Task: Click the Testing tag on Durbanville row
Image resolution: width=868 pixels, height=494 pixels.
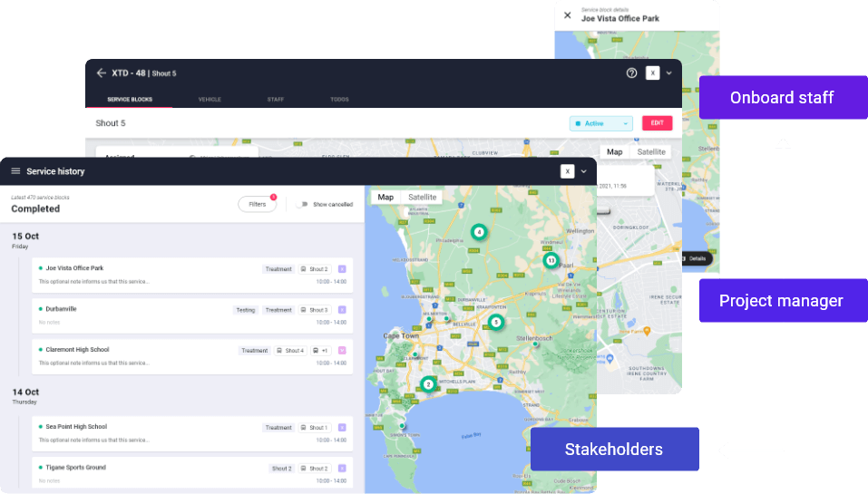Action: (x=246, y=310)
